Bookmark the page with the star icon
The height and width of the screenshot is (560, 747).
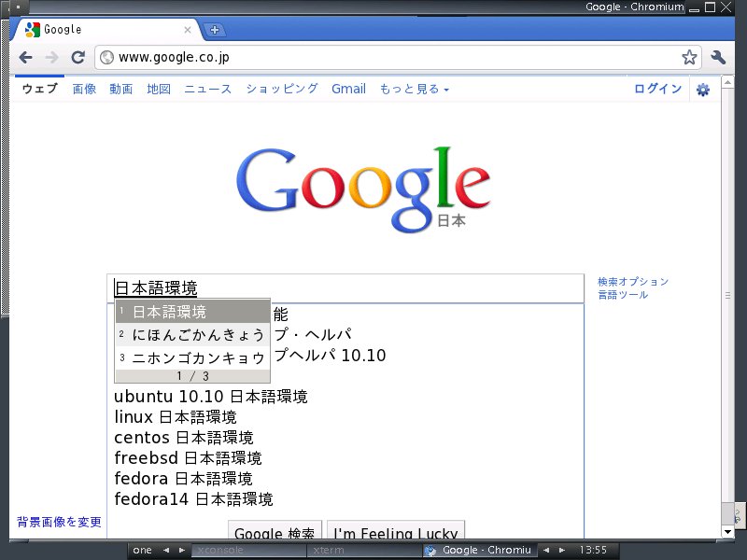(689, 58)
